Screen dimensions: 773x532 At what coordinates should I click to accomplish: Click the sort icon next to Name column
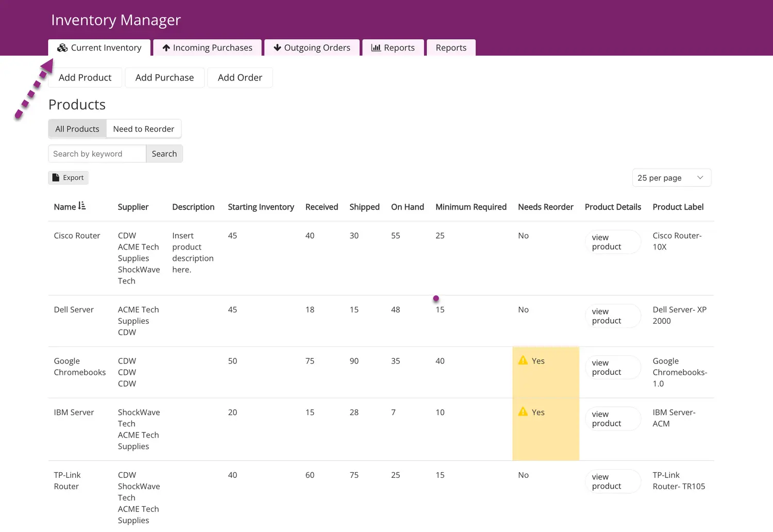pyautogui.click(x=82, y=206)
